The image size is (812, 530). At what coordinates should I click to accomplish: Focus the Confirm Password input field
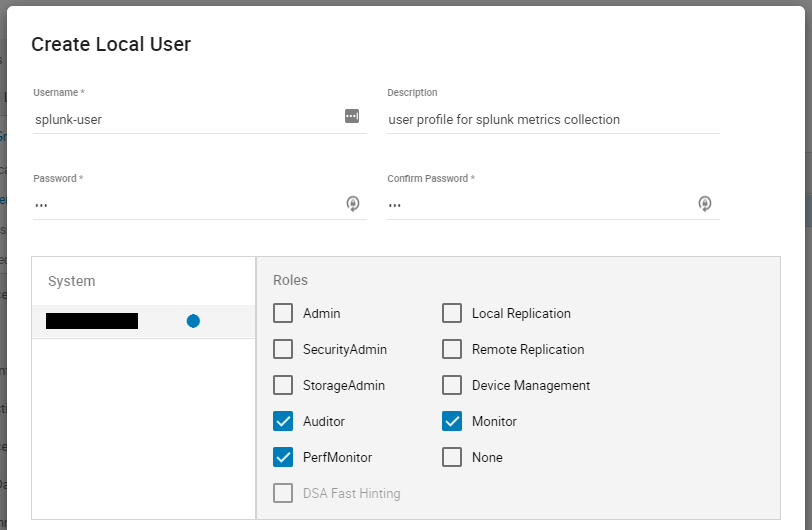pos(553,205)
